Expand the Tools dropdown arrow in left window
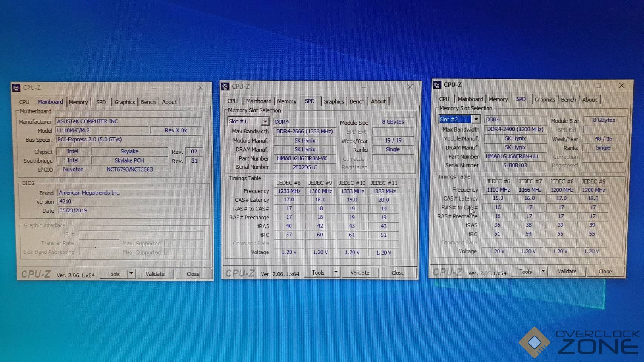644x362 pixels. pyautogui.click(x=131, y=273)
